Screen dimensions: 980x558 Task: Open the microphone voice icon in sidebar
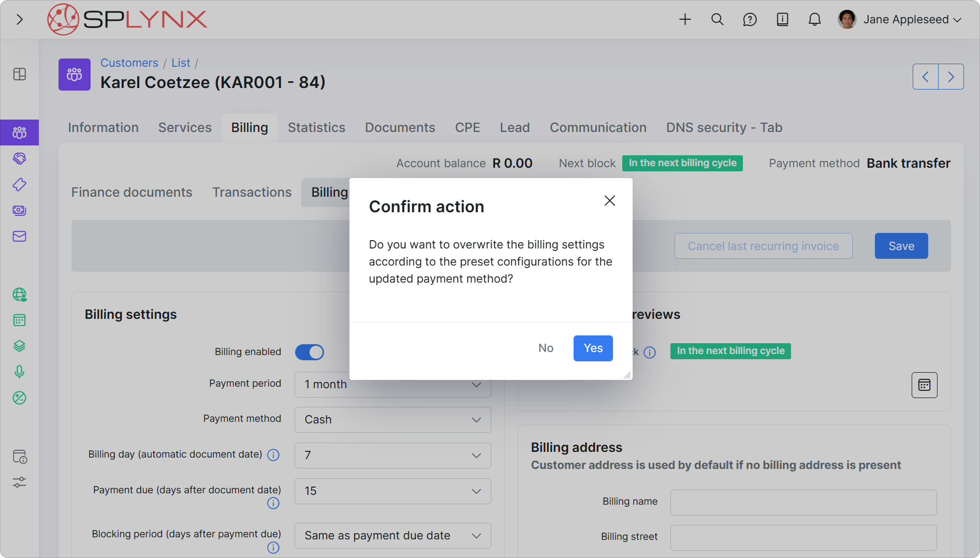coord(20,372)
